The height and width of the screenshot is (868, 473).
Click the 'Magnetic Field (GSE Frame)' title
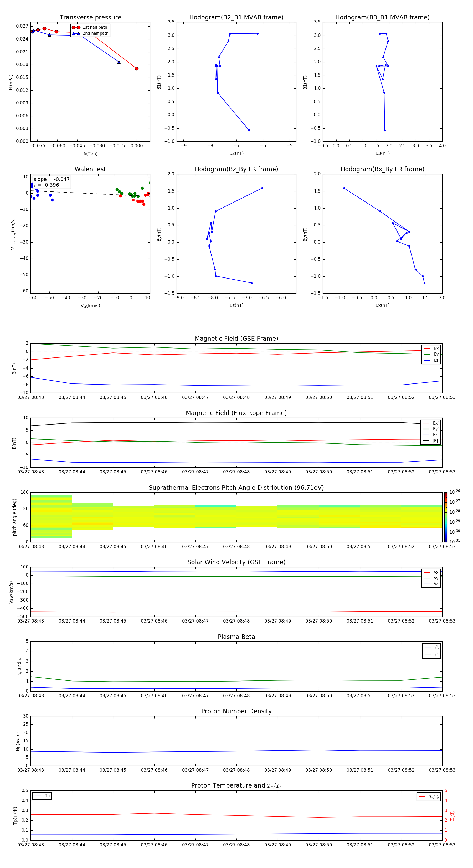click(x=236, y=339)
